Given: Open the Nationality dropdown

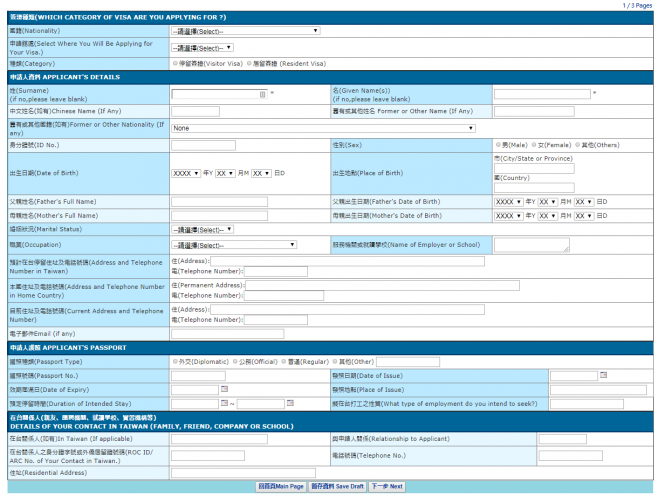Looking at the screenshot, I should (245, 31).
